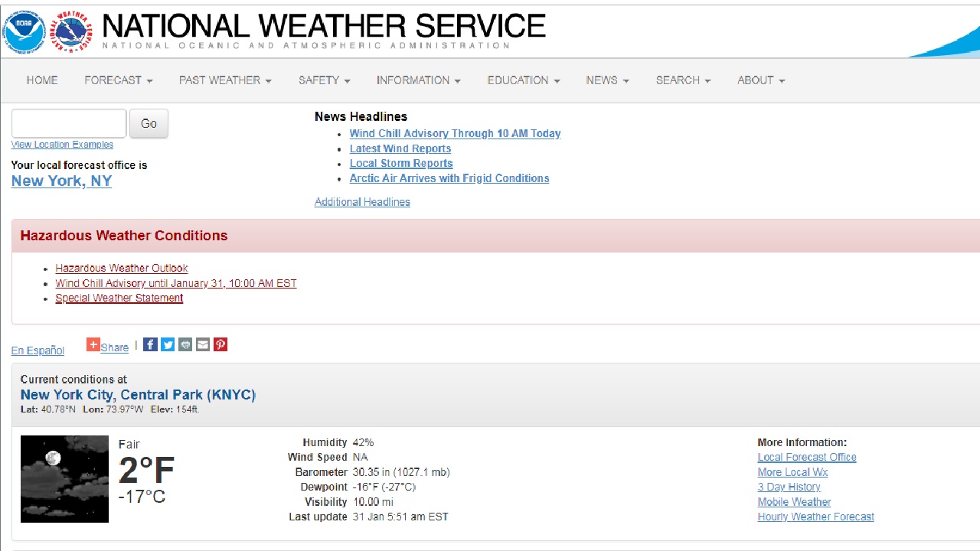Share page on Facebook
Image resolution: width=980 pixels, height=551 pixels.
coord(151,344)
